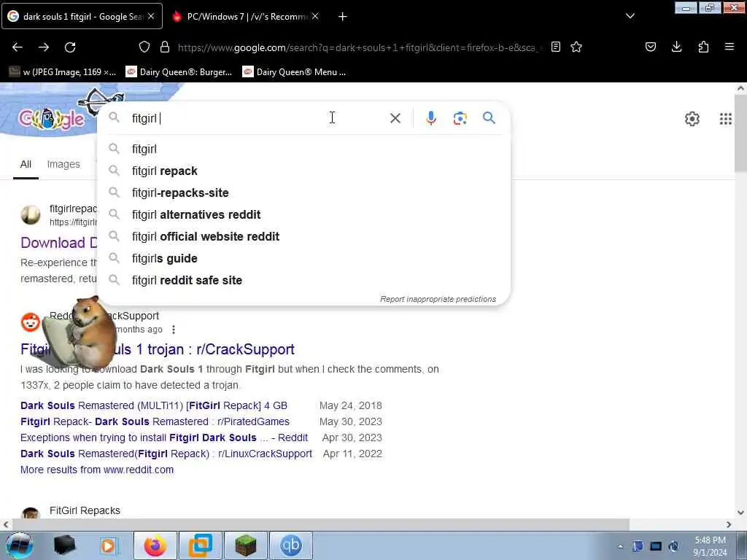
Task: Open Windows Start menu orb
Action: point(20,545)
